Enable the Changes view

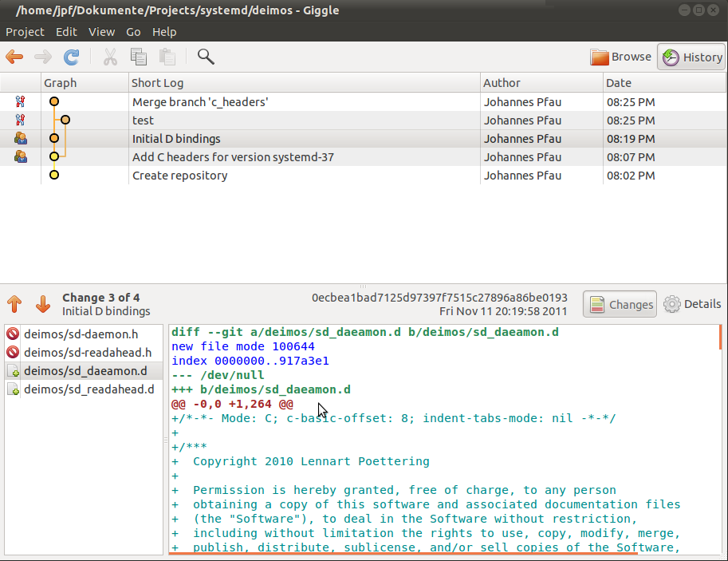click(x=620, y=303)
